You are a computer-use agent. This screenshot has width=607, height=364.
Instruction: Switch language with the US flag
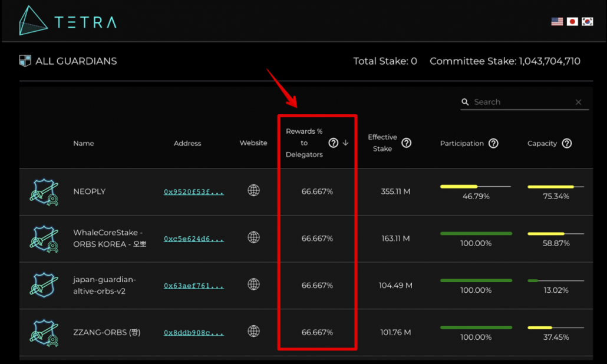click(557, 22)
